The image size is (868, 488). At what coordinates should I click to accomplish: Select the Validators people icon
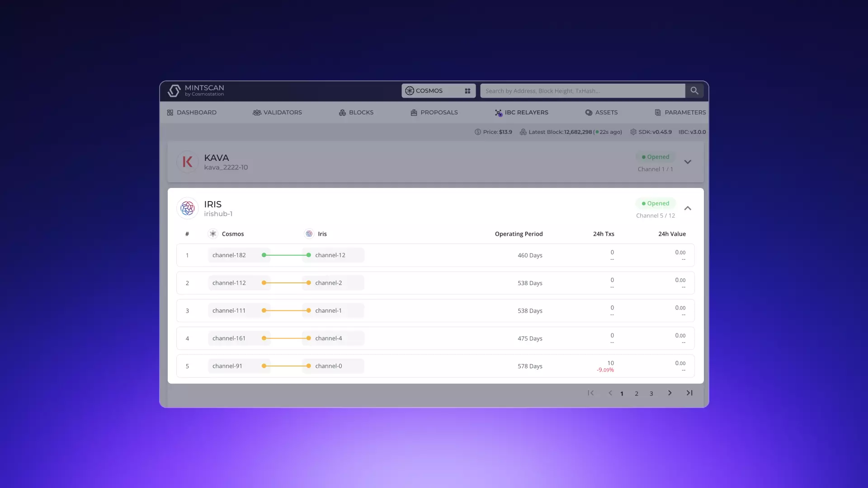257,112
